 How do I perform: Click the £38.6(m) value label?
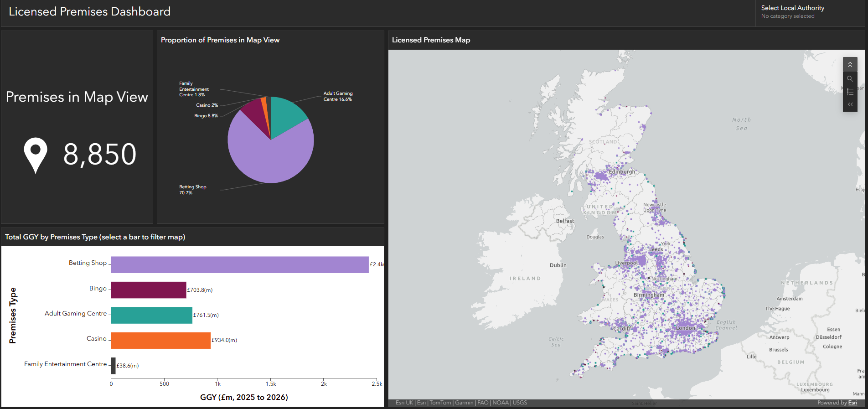click(128, 366)
